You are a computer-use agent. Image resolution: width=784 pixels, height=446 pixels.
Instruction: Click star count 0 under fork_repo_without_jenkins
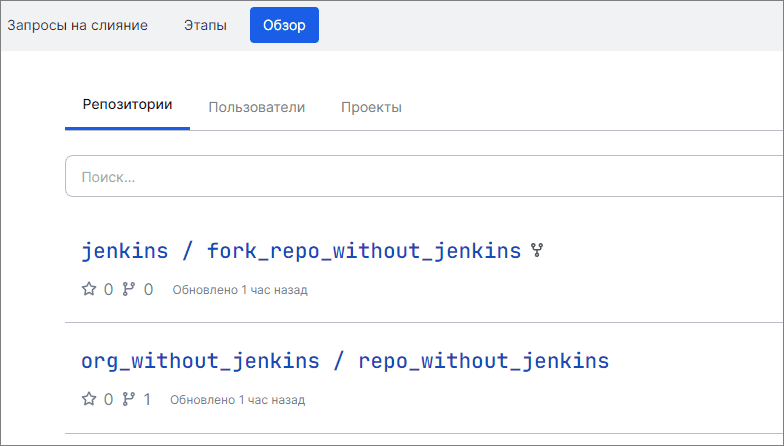click(x=108, y=290)
